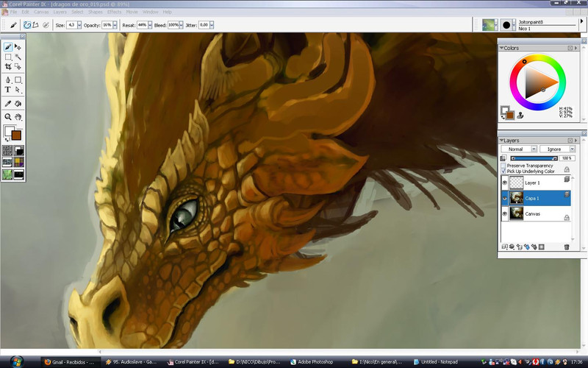The height and width of the screenshot is (368, 588).
Task: Open the Look selector in toolbox
Action: [7, 174]
